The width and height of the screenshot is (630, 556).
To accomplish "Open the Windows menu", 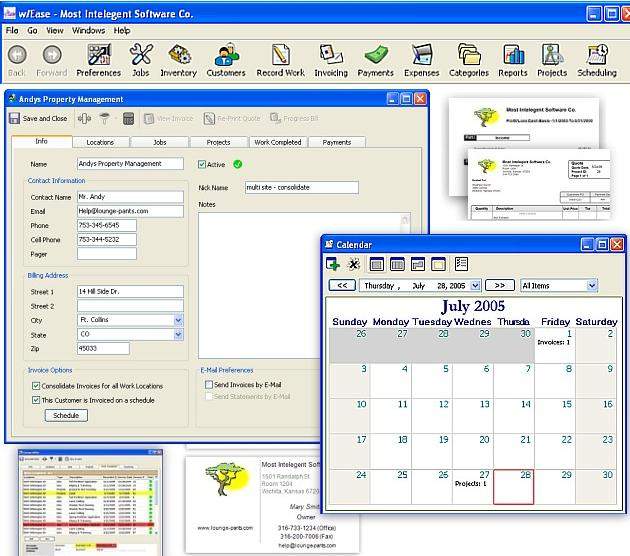I will coord(88,31).
